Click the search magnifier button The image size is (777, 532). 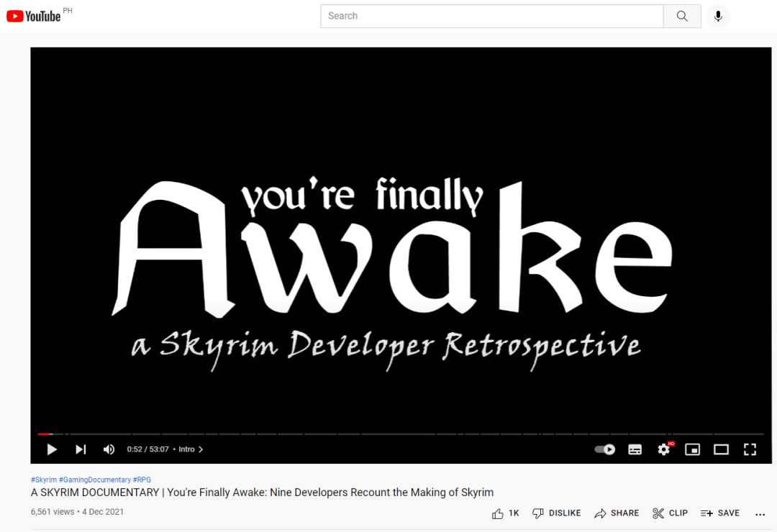(x=682, y=17)
